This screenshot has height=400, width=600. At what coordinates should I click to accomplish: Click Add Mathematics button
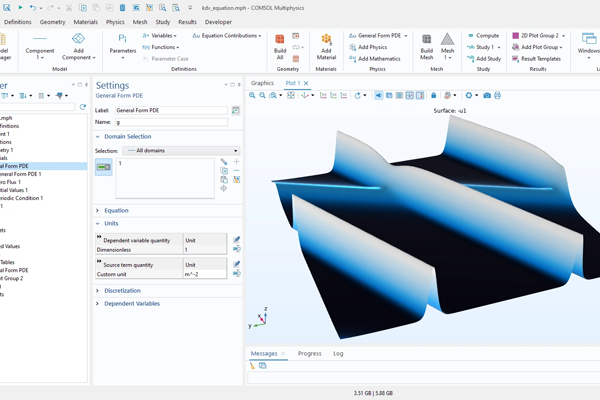(x=375, y=59)
